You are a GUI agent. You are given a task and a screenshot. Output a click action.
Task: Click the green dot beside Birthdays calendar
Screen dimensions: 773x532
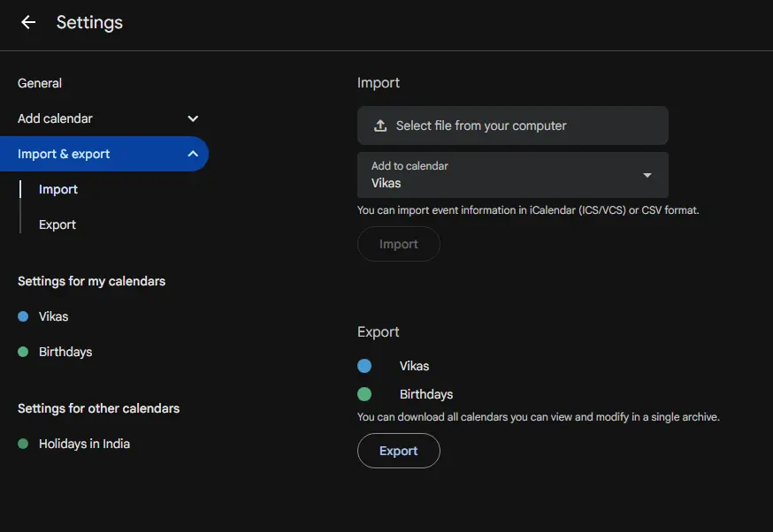point(21,351)
